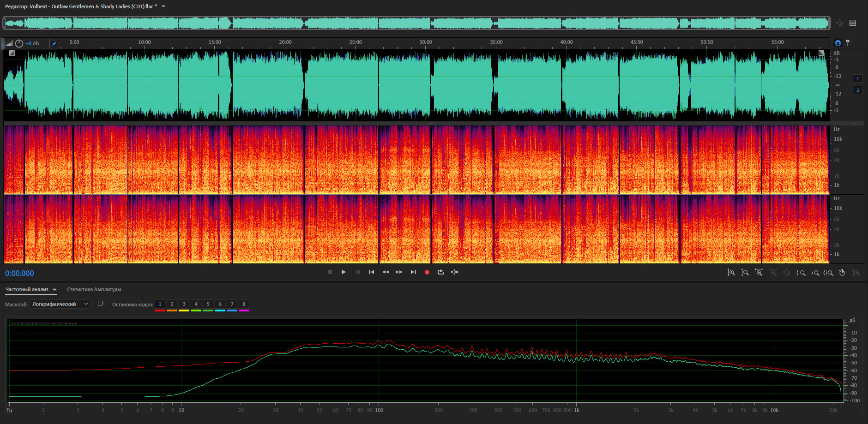This screenshot has width=868, height=424.
Task: Click the 30:00 mark on the timeline ruler
Action: [426, 42]
